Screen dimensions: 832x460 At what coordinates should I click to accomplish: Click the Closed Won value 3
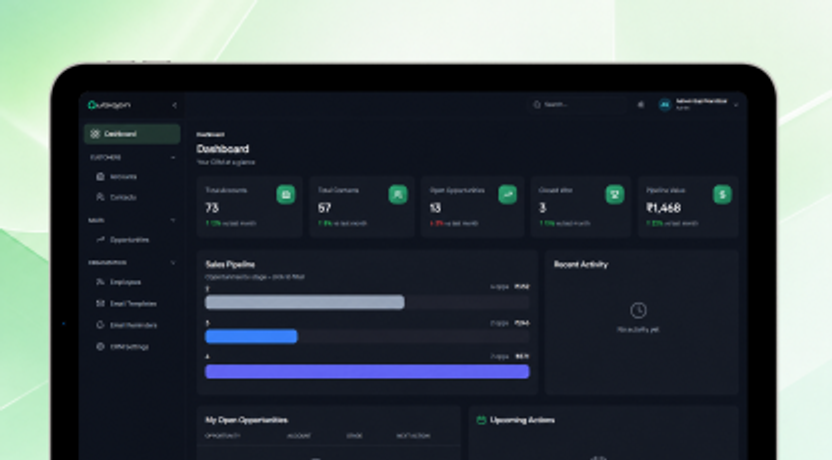pyautogui.click(x=542, y=208)
